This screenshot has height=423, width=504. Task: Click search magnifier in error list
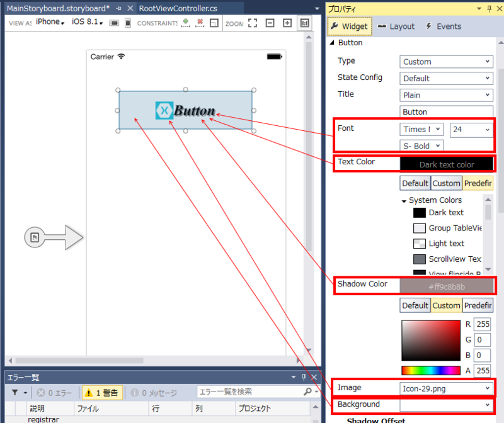pyautogui.click(x=307, y=392)
